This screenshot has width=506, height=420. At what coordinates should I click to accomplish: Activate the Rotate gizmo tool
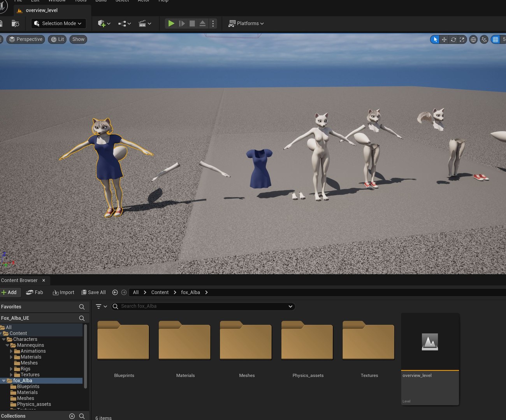(453, 39)
